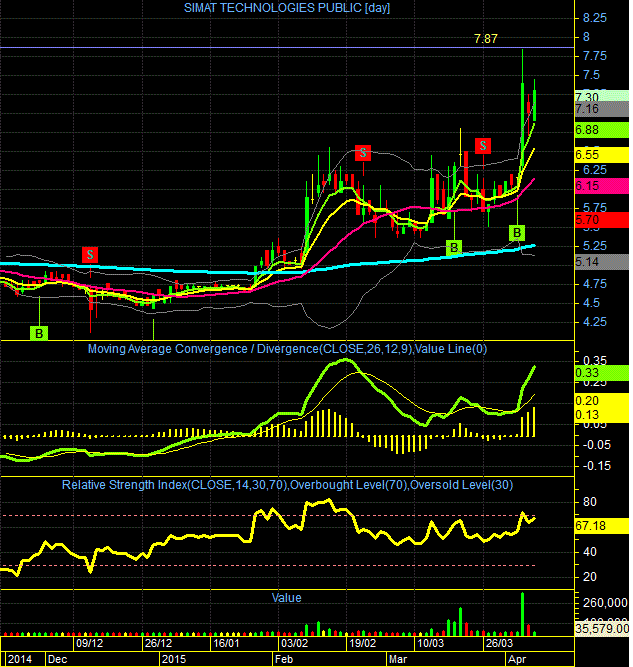Select the pink 6.15 price tag
The width and height of the screenshot is (633, 667).
click(x=602, y=186)
